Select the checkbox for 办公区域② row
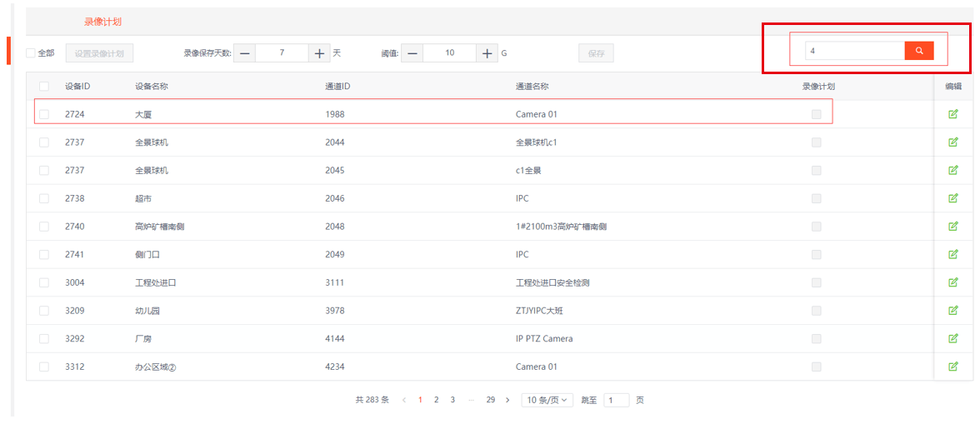This screenshot has height=424, width=980. 43,367
